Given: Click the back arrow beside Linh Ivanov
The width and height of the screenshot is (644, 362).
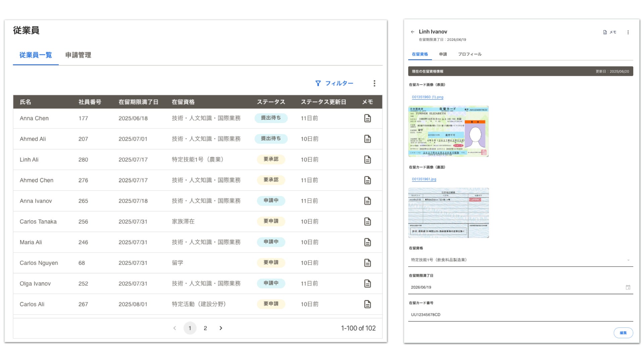Looking at the screenshot, I should coord(413,32).
